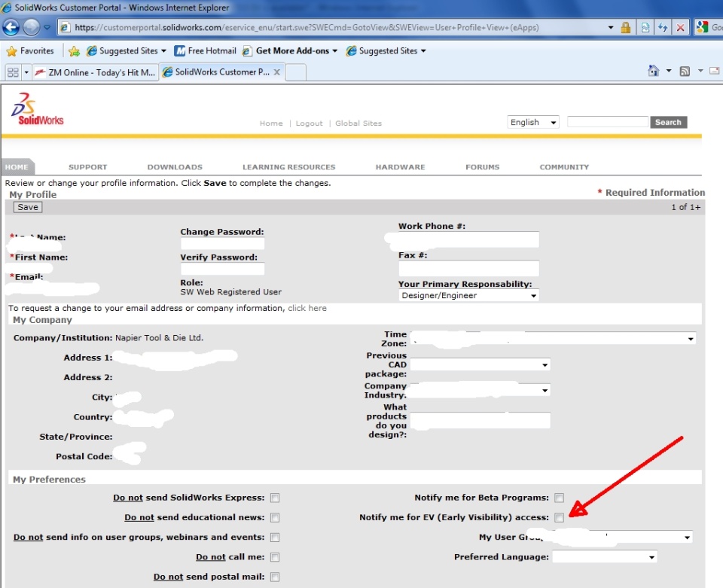The width and height of the screenshot is (723, 588).
Task: Click the security lock icon in address bar
Action: point(626,28)
